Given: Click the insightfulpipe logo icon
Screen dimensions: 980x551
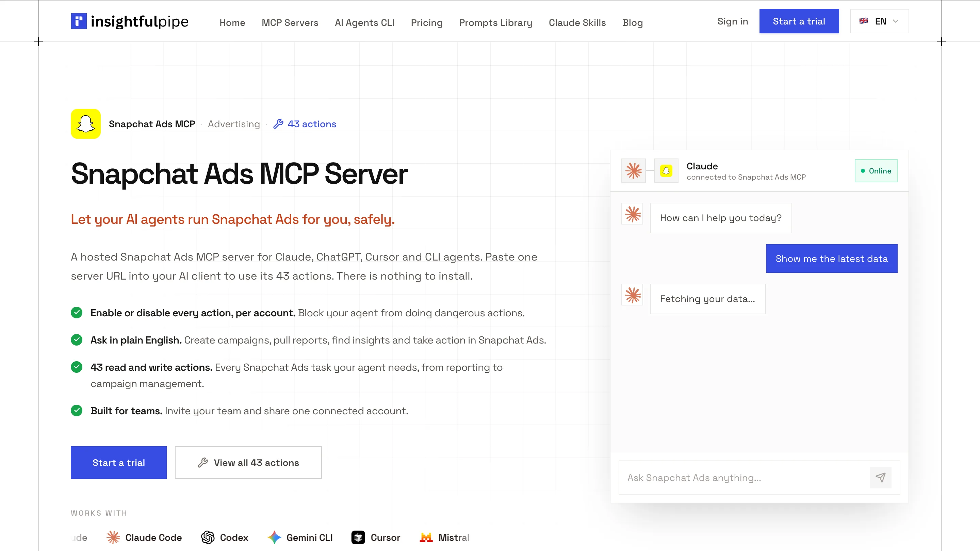Looking at the screenshot, I should click(x=79, y=21).
